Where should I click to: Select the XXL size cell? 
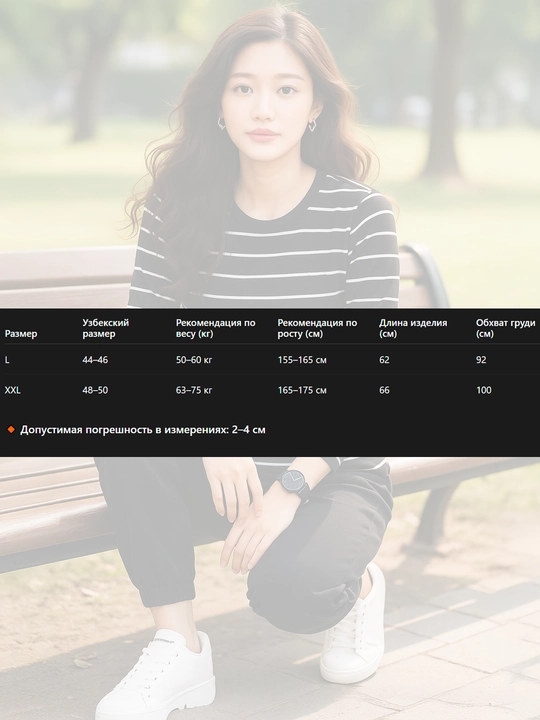[x=12, y=390]
